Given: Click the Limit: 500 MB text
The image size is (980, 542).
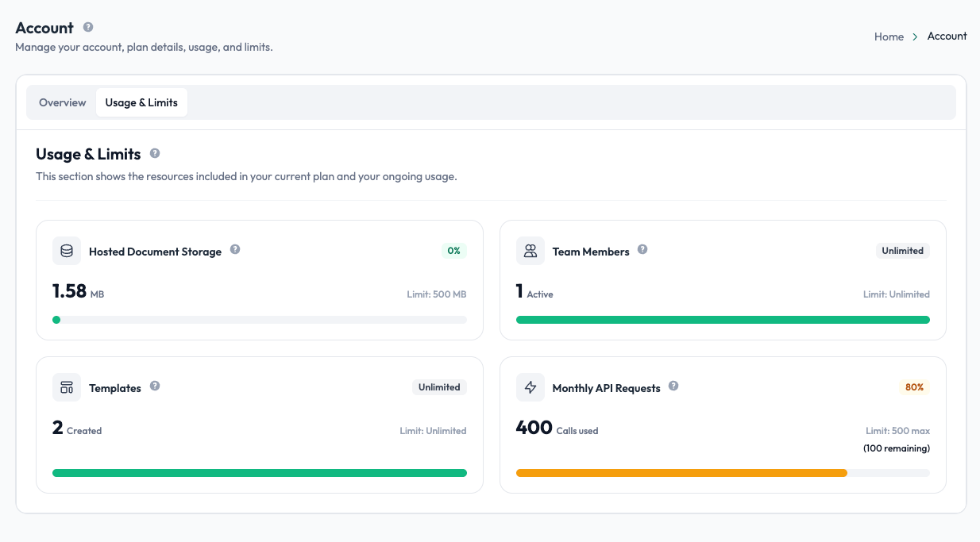Looking at the screenshot, I should (x=437, y=294).
